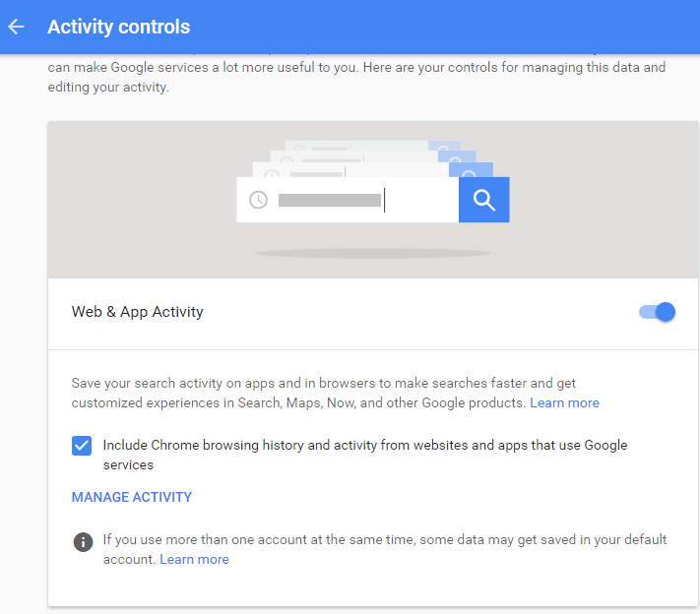Toggle the Web & App Activity switch
This screenshot has width=700, height=614.
[657, 312]
